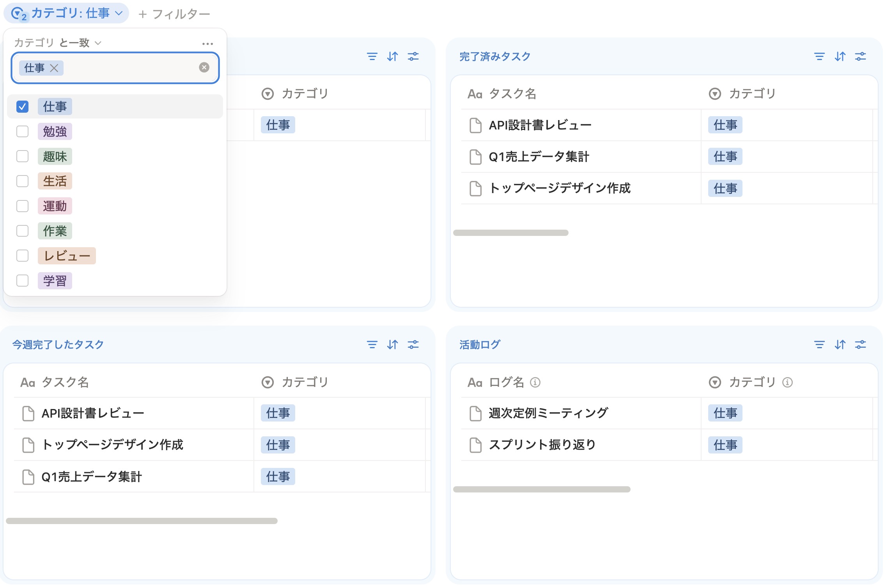Open view settings sliders in 今週完了したタスク
This screenshot has width=886, height=588.
pos(413,345)
